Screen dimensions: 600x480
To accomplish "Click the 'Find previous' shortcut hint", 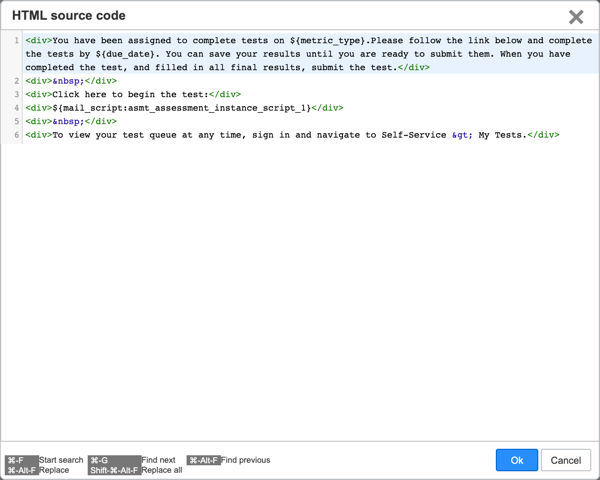I will [x=245, y=460].
